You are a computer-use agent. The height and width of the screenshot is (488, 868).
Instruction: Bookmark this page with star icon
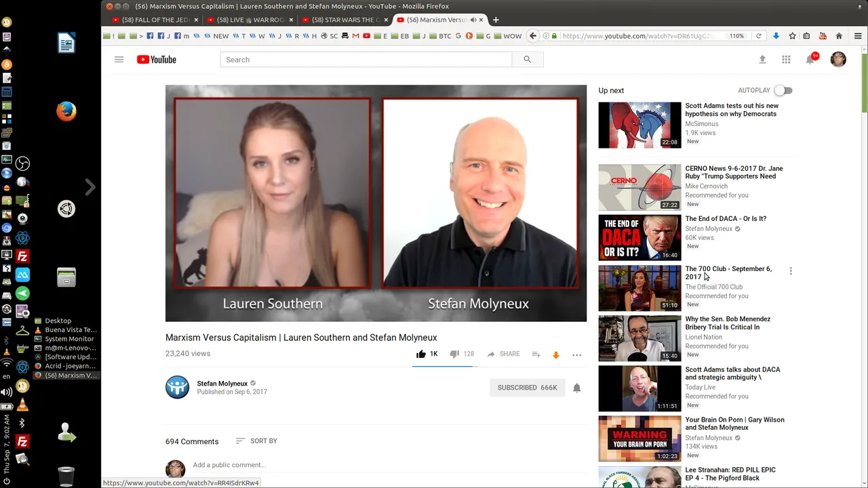tap(791, 36)
